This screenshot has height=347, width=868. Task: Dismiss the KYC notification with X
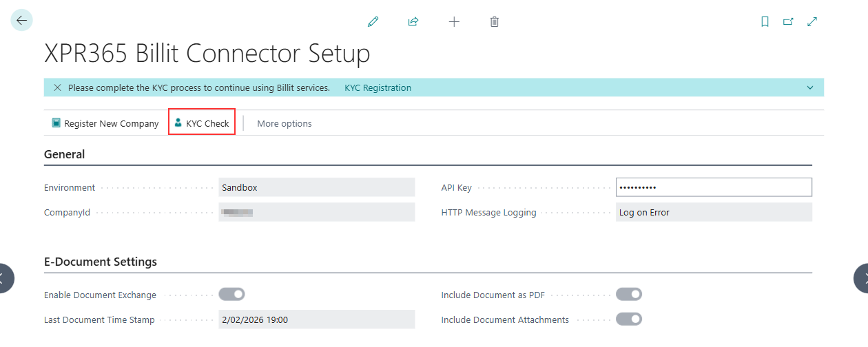[57, 88]
